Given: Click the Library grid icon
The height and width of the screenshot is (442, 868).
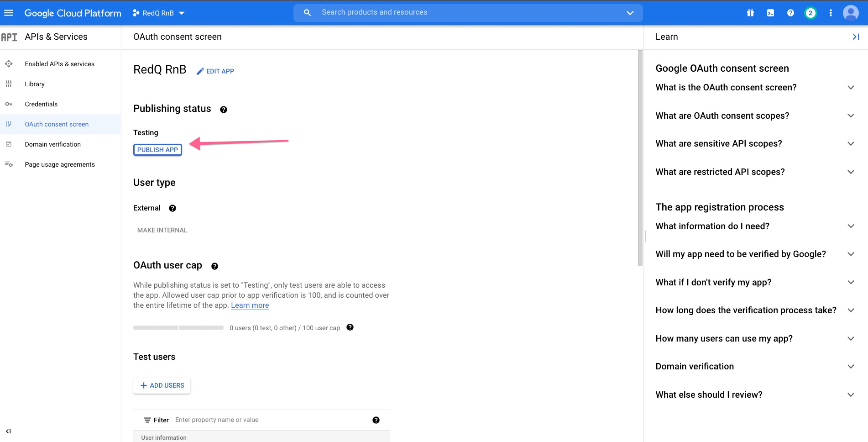Looking at the screenshot, I should tap(9, 84).
